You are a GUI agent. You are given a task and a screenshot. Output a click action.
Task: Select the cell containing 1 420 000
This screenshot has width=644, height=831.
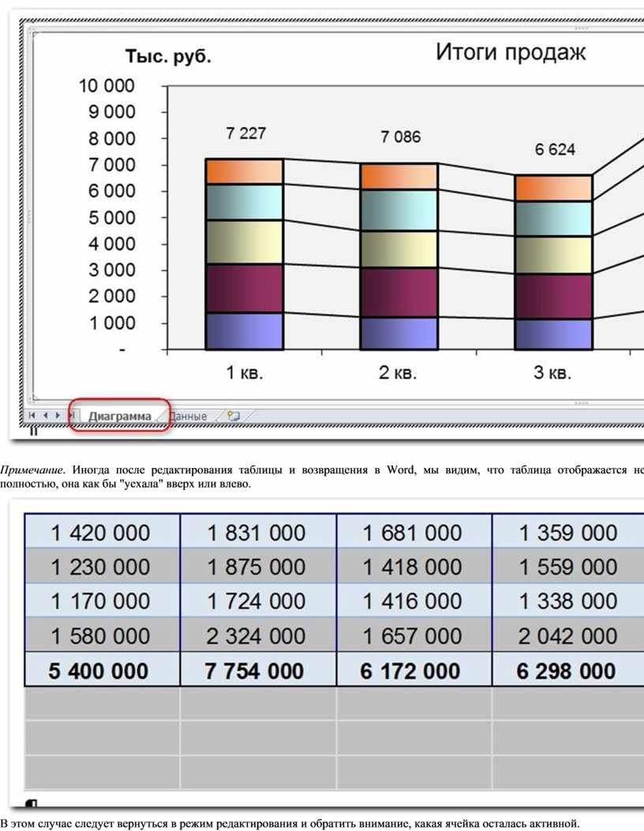pyautogui.click(x=101, y=533)
